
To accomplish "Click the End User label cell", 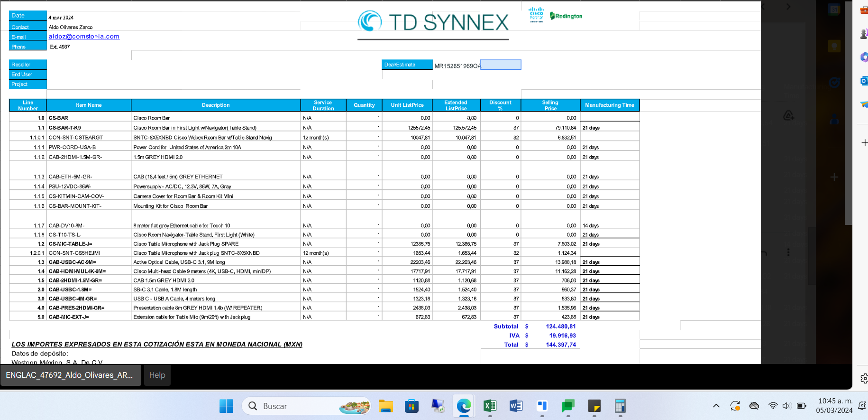I will pos(28,75).
